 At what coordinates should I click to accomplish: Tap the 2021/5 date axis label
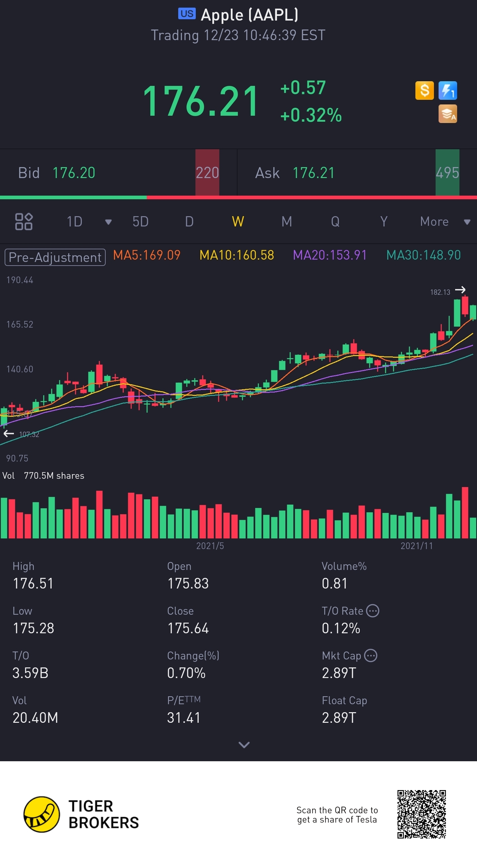[x=210, y=546]
